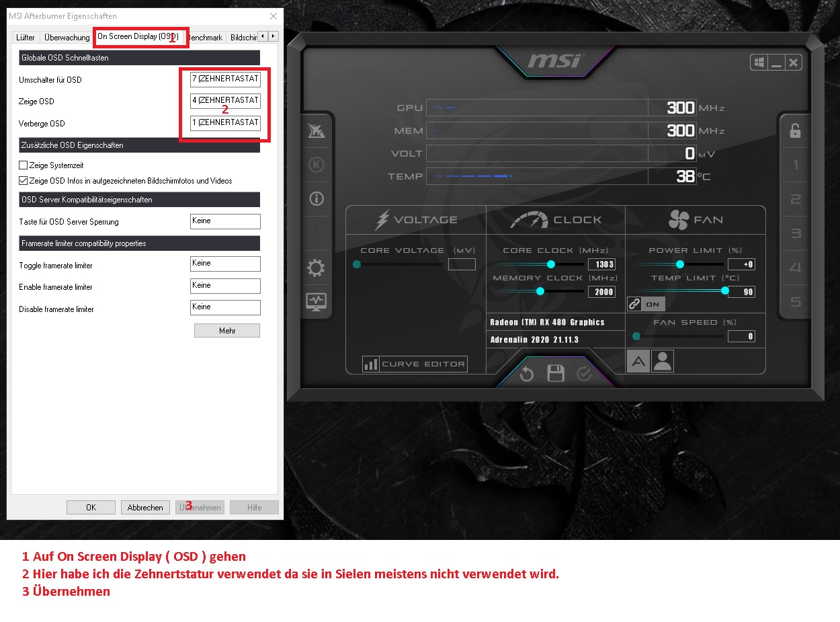Viewport: 840px width, 622px height.
Task: Click the Windows startup icon in Afterburner
Action: [x=759, y=63]
